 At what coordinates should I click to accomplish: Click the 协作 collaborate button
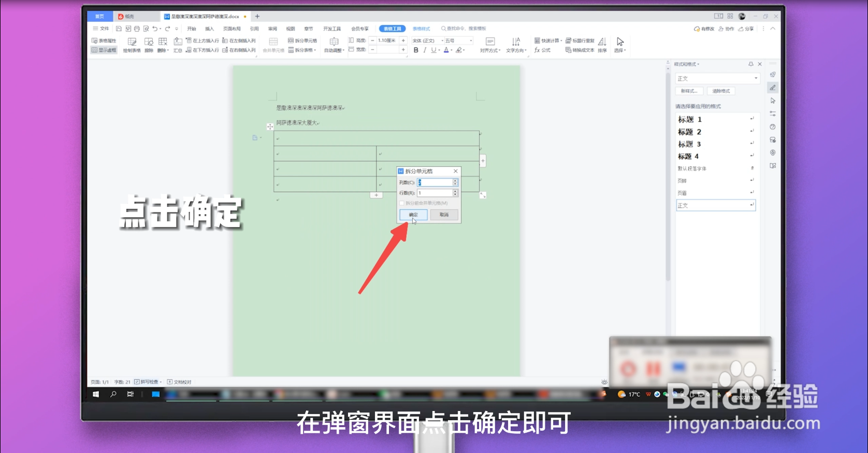pos(726,29)
